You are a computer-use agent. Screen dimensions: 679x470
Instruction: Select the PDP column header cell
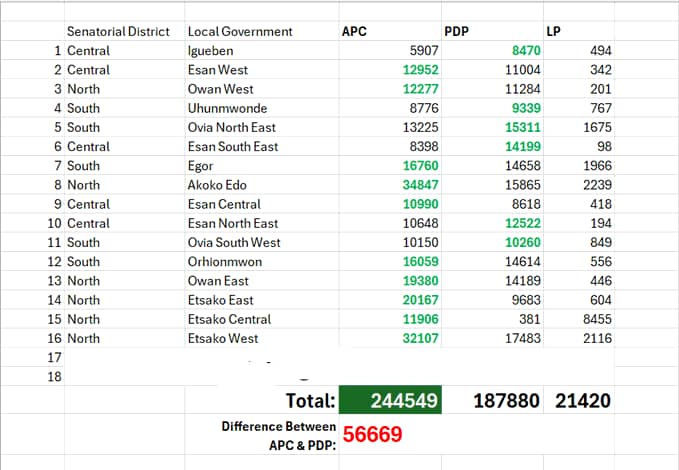(x=492, y=31)
